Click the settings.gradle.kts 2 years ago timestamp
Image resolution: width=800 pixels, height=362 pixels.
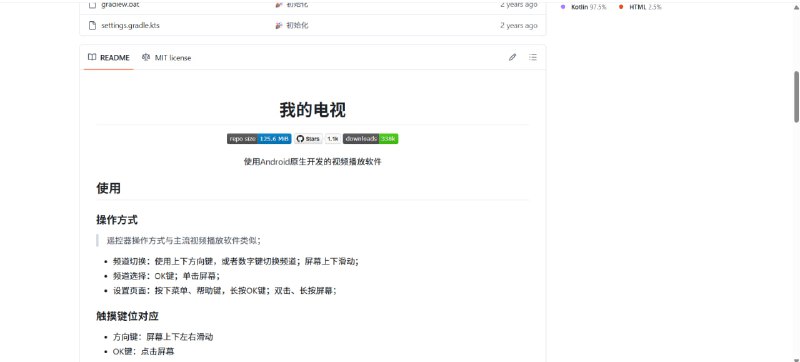coord(518,25)
